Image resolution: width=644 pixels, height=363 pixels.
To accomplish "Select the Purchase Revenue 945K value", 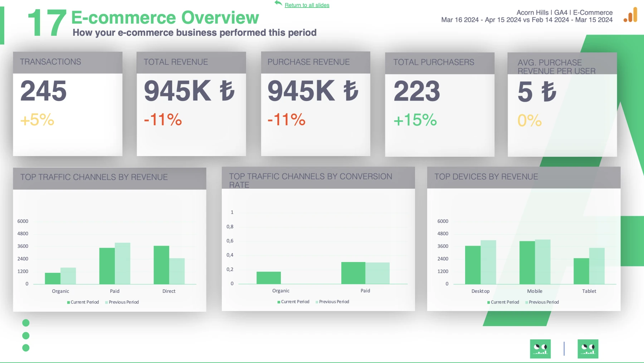I will pyautogui.click(x=313, y=91).
